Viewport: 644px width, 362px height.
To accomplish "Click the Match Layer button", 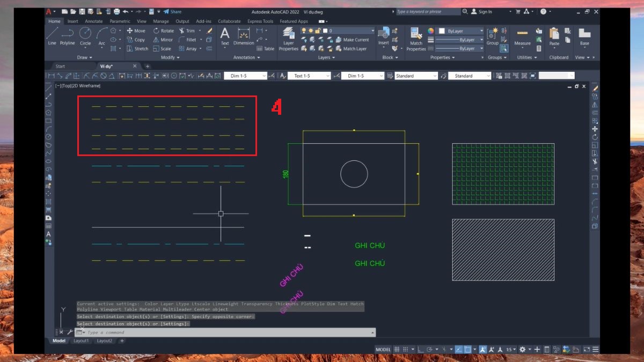I will pos(350,48).
